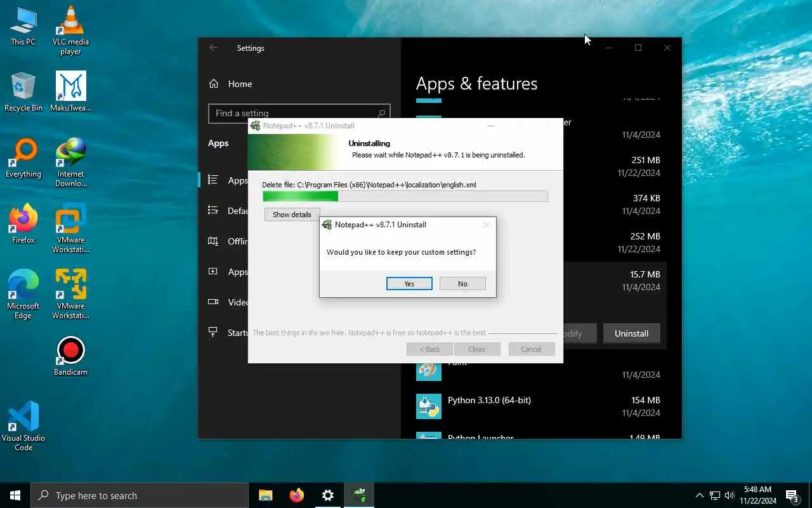812x508 pixels.
Task: Click the network icon in system tray
Action: click(x=715, y=495)
